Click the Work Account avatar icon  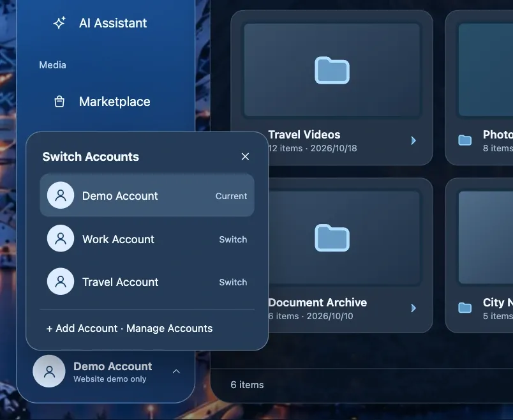61,238
